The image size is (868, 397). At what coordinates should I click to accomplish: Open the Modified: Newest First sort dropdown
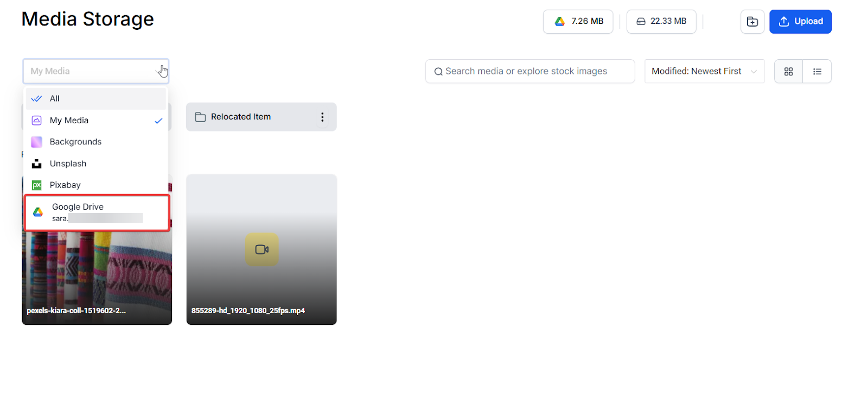704,71
